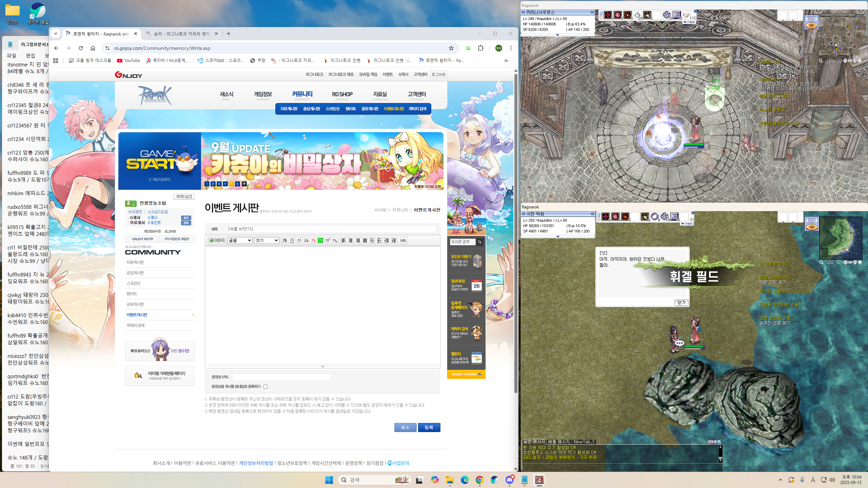Align text right in the editor
Image resolution: width=868 pixels, height=488 pixels.
click(x=358, y=240)
